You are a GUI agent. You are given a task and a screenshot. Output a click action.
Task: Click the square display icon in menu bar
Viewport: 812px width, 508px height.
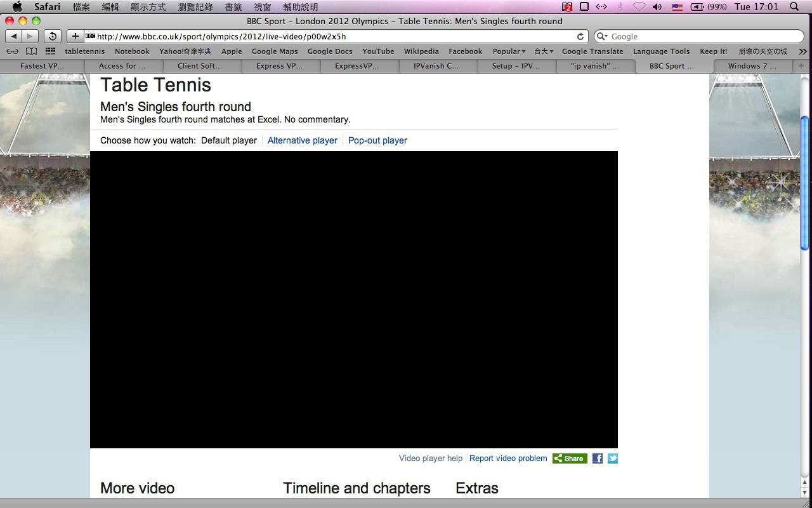pyautogui.click(x=584, y=7)
